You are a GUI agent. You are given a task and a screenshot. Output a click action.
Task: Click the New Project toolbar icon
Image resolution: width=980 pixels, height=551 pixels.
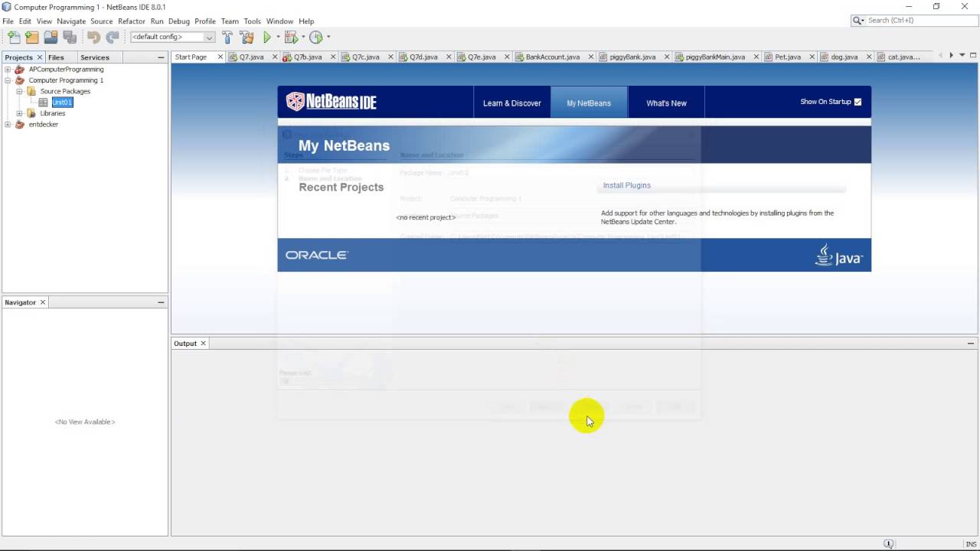(31, 37)
